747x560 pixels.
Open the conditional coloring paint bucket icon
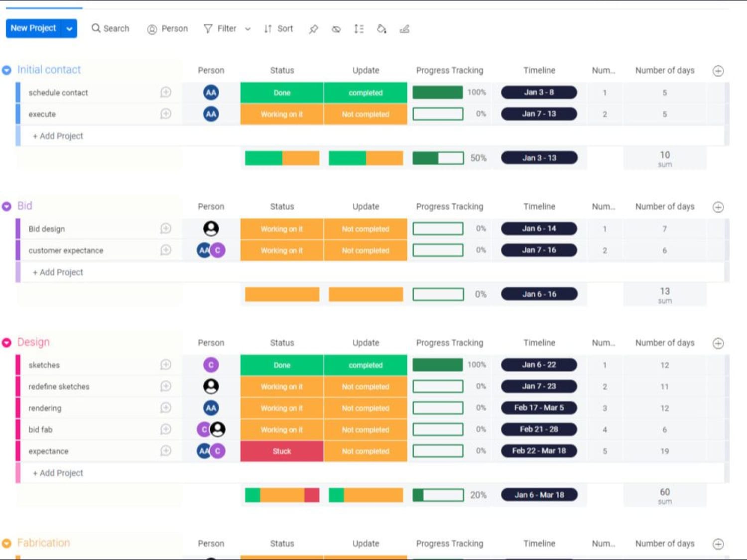[381, 29]
